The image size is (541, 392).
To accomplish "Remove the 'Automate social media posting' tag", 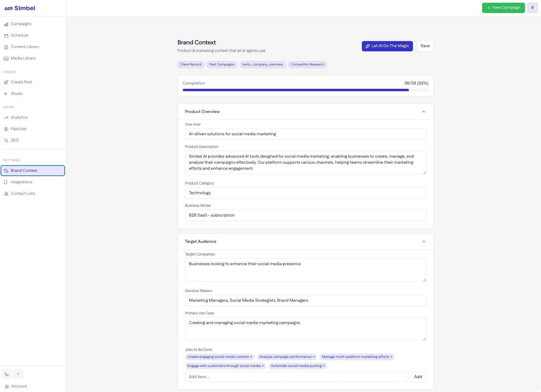I will (x=324, y=366).
